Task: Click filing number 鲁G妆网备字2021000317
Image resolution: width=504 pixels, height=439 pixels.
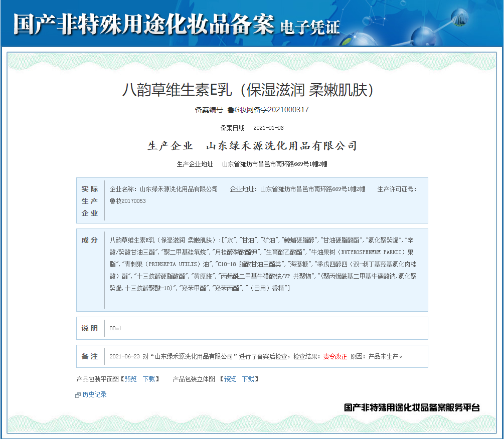Action: pyautogui.click(x=268, y=110)
